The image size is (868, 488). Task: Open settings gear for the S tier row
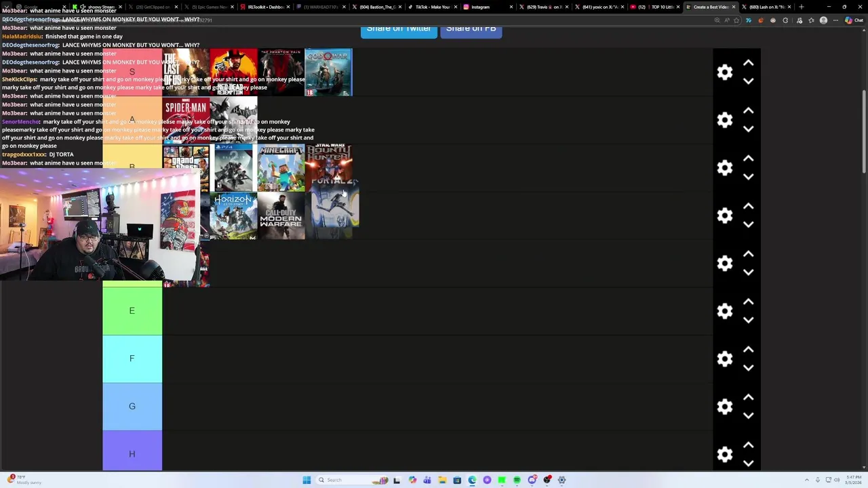(725, 72)
